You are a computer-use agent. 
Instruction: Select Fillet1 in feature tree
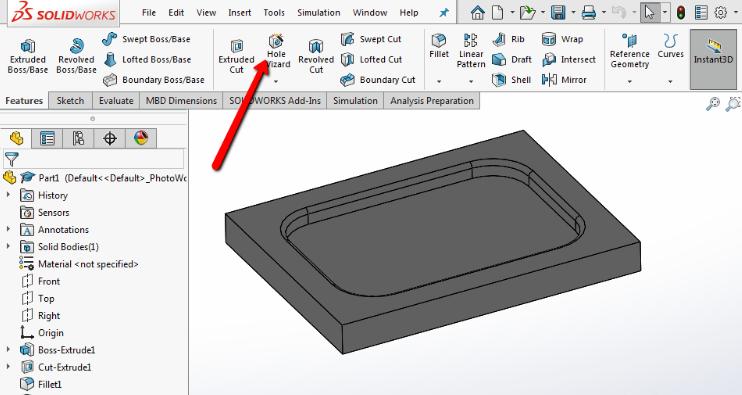(41, 384)
